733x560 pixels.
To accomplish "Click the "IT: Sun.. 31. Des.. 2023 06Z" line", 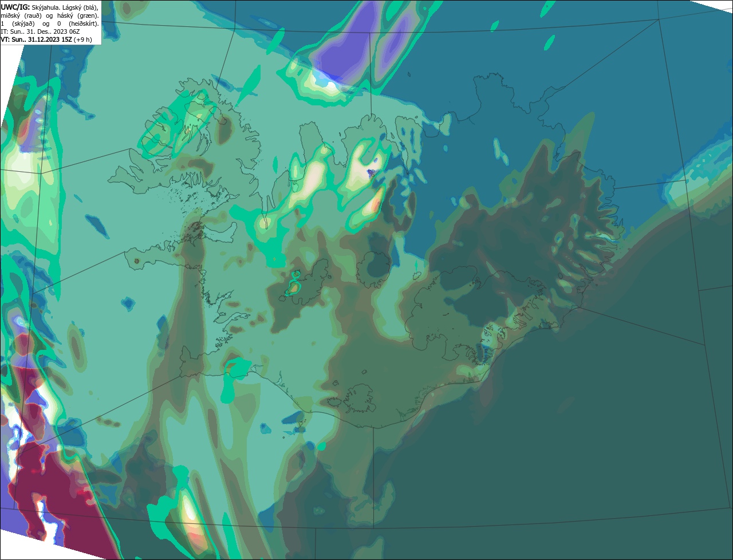I will (40, 31).
